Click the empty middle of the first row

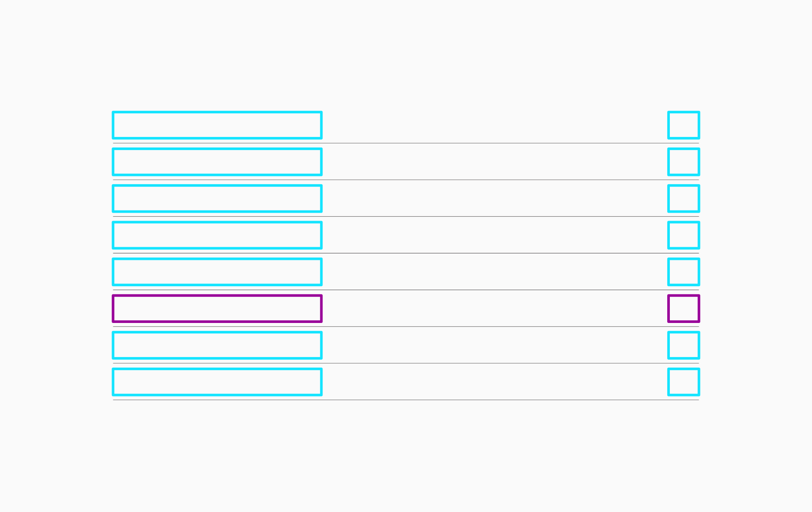point(495,125)
